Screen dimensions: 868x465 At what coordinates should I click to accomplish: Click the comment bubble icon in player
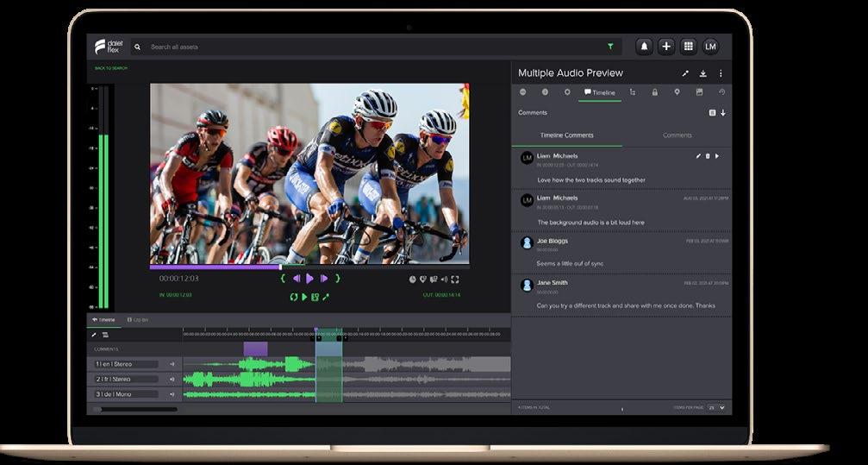click(x=434, y=280)
